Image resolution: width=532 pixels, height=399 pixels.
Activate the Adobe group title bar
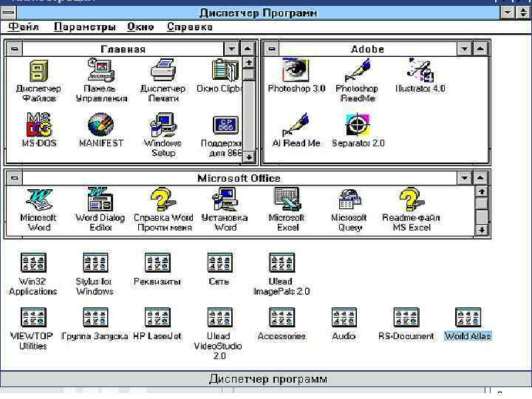click(x=368, y=49)
